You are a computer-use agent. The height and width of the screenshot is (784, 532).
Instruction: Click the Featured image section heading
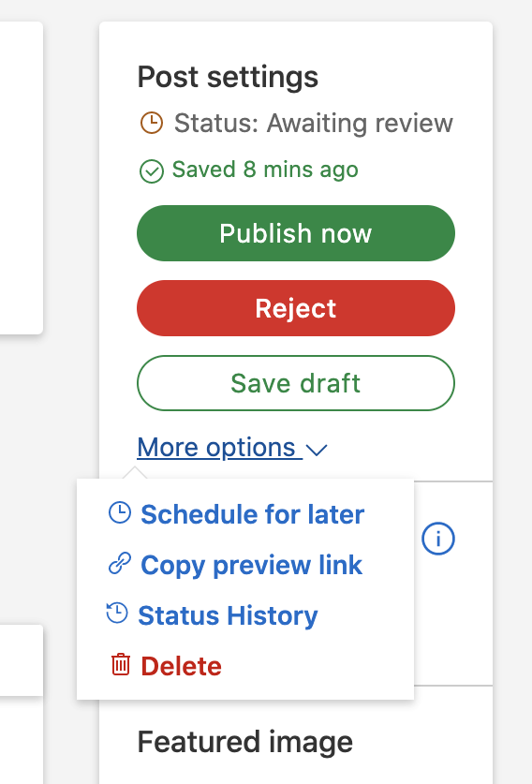pos(245,742)
